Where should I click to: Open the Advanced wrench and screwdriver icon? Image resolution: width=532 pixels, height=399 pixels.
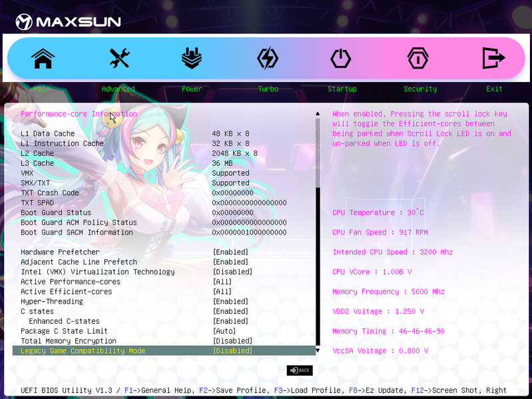[119, 58]
